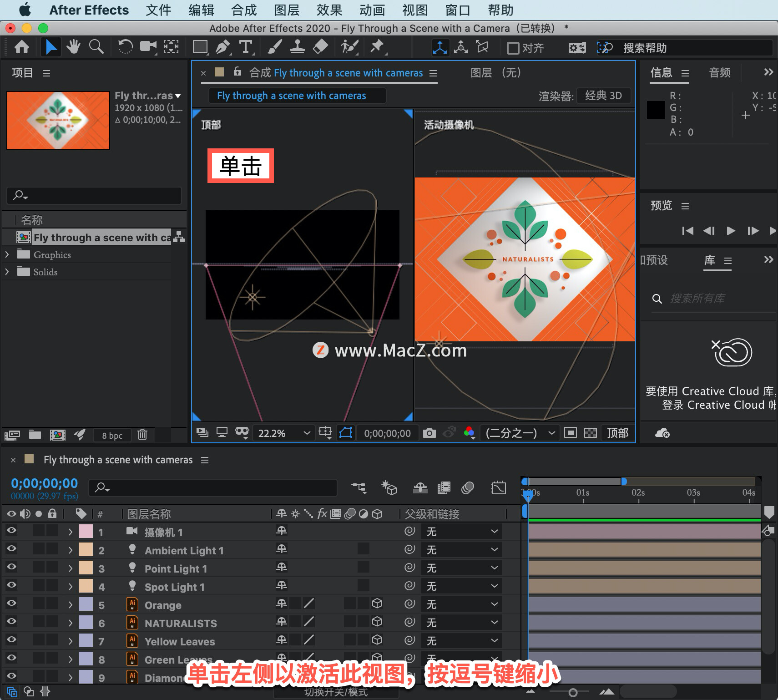The height and width of the screenshot is (700, 778).
Task: Select the Home icon in toolbar
Action: click(22, 47)
